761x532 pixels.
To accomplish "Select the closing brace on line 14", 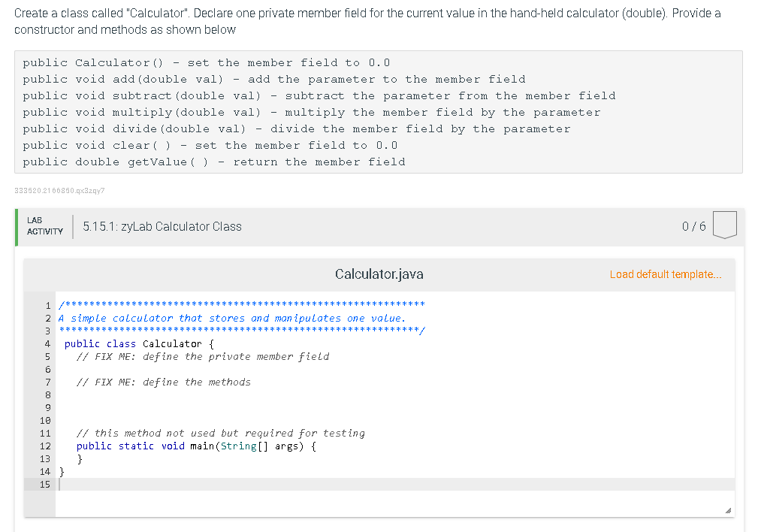I will 62,471.
